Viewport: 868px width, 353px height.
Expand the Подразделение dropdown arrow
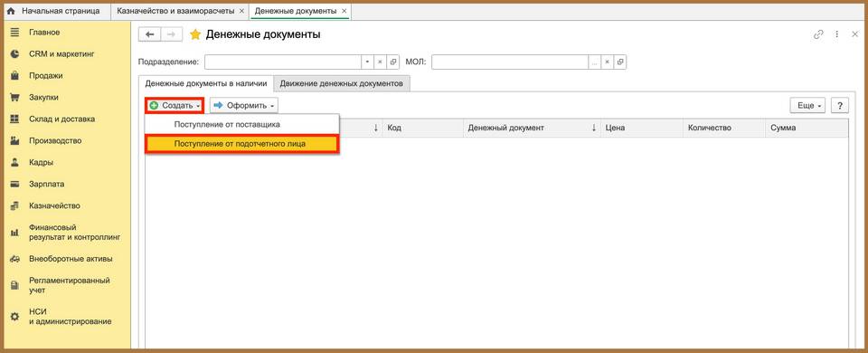(x=368, y=62)
